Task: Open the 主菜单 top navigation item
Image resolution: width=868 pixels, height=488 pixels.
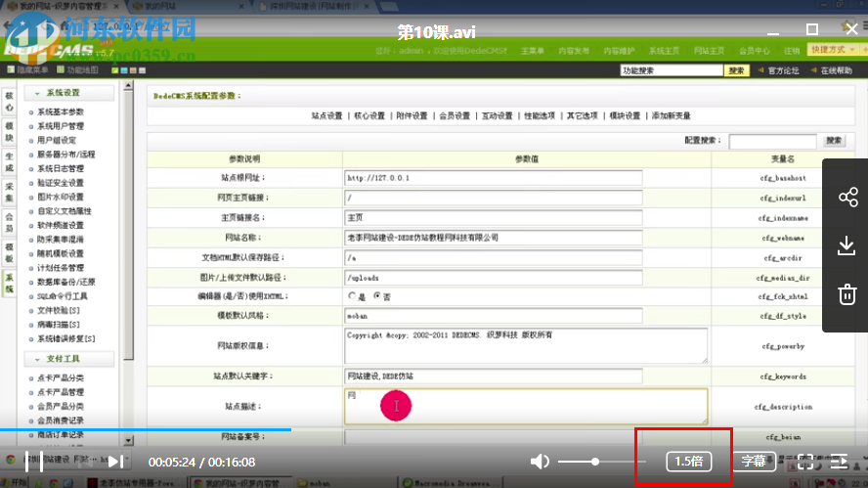Action: coord(532,51)
